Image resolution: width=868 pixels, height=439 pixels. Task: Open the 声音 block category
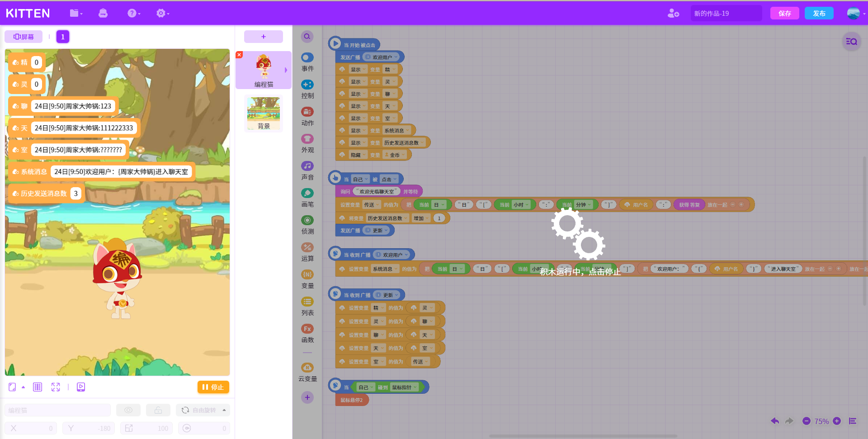307,171
